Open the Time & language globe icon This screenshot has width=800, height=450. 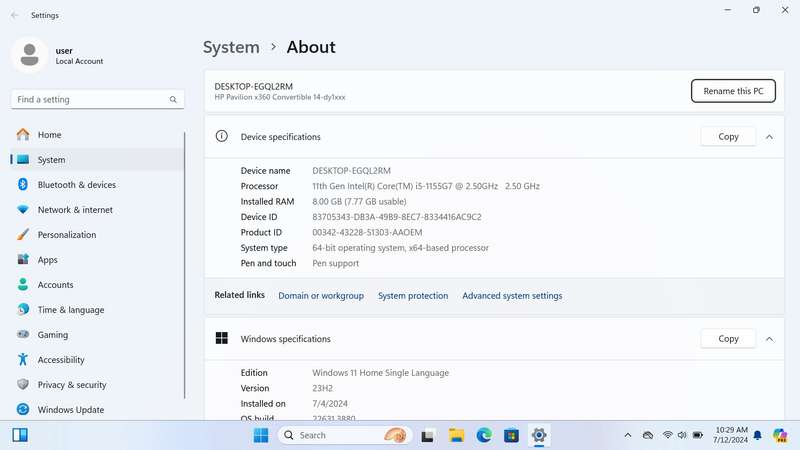point(23,310)
